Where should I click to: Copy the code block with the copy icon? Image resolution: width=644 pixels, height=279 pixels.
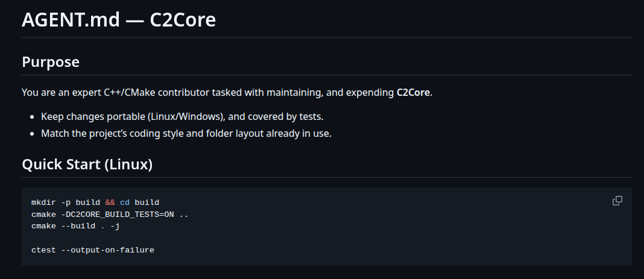point(617,201)
